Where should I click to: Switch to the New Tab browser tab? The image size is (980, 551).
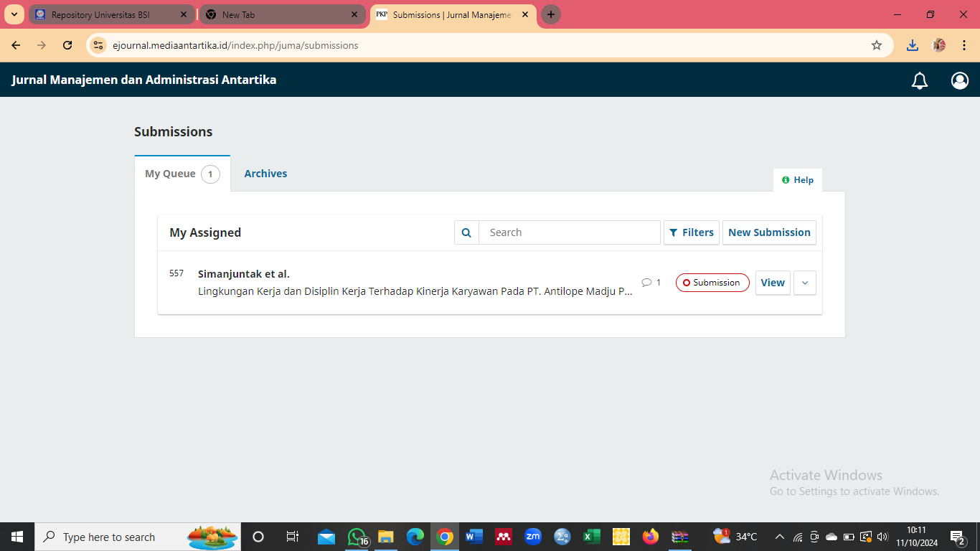coord(282,14)
